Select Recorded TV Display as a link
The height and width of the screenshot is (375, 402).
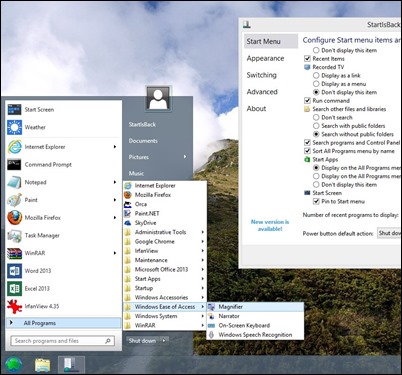(x=316, y=76)
